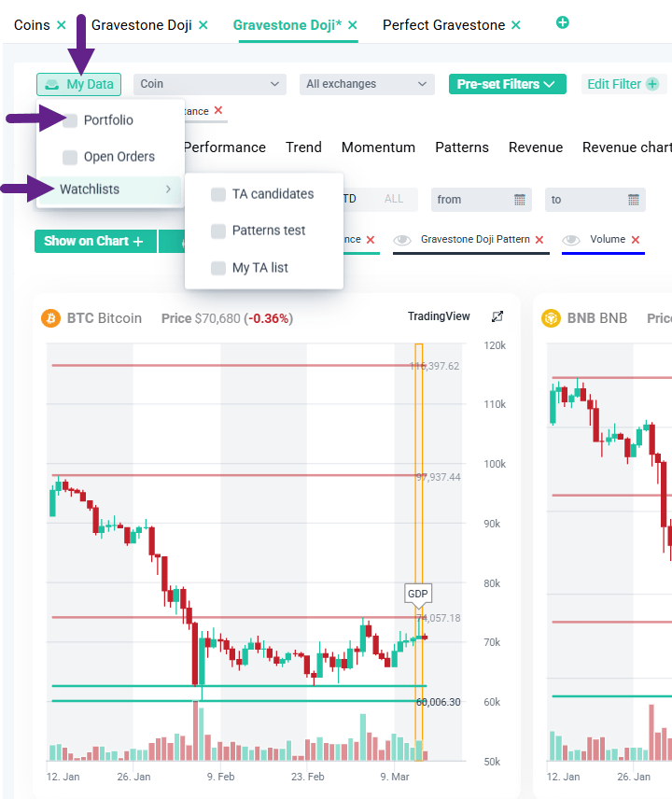Click the calendar icon in the 'to' field
Viewport: 672px width, 799px height.
pyautogui.click(x=634, y=200)
